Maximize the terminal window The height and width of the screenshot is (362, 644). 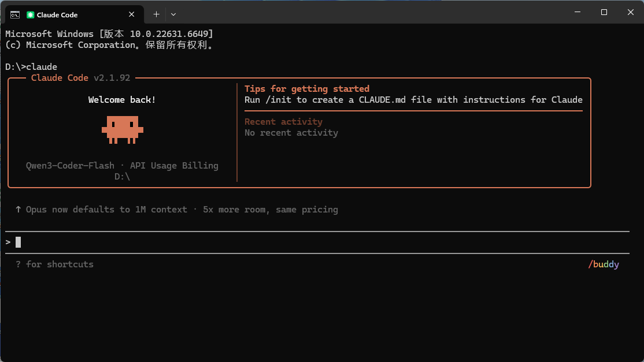tap(604, 12)
